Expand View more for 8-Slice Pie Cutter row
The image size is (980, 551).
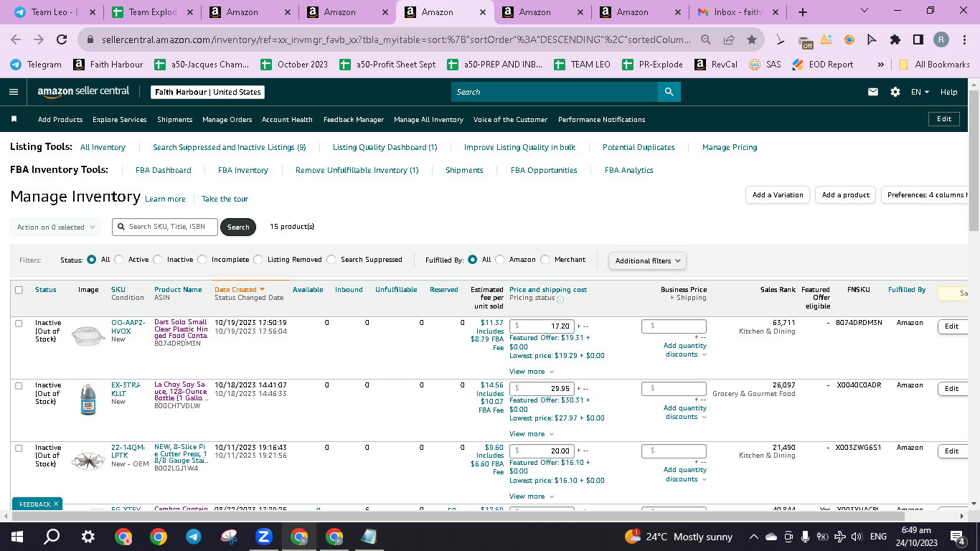pyautogui.click(x=532, y=496)
